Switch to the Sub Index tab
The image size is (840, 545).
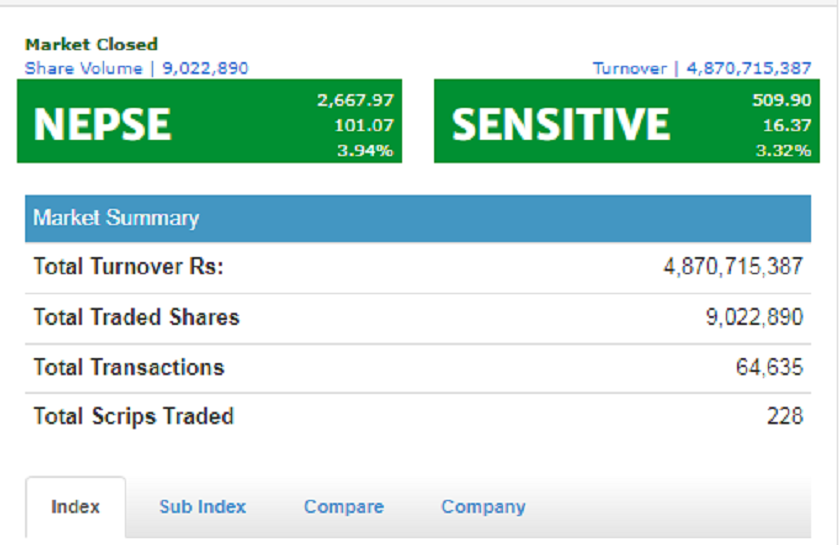point(202,507)
